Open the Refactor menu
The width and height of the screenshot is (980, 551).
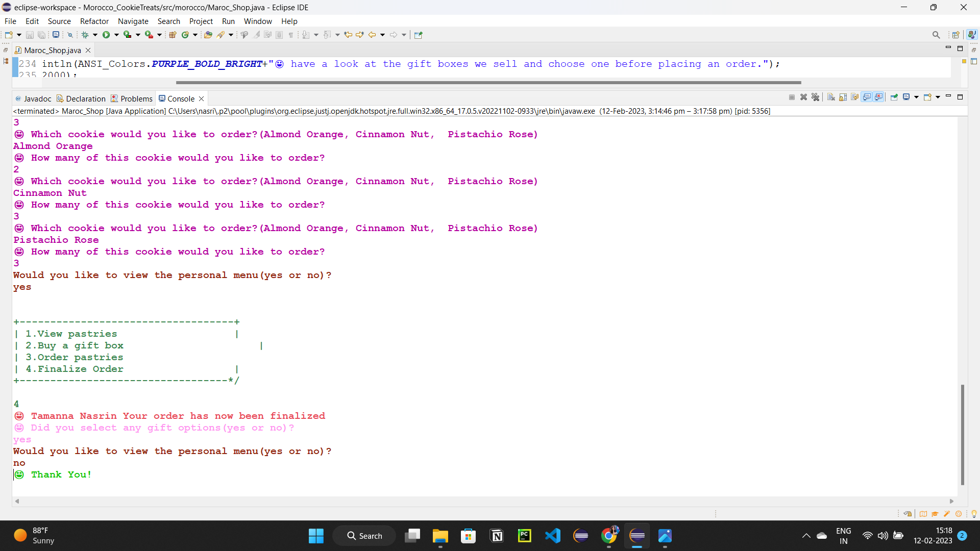[x=94, y=21]
